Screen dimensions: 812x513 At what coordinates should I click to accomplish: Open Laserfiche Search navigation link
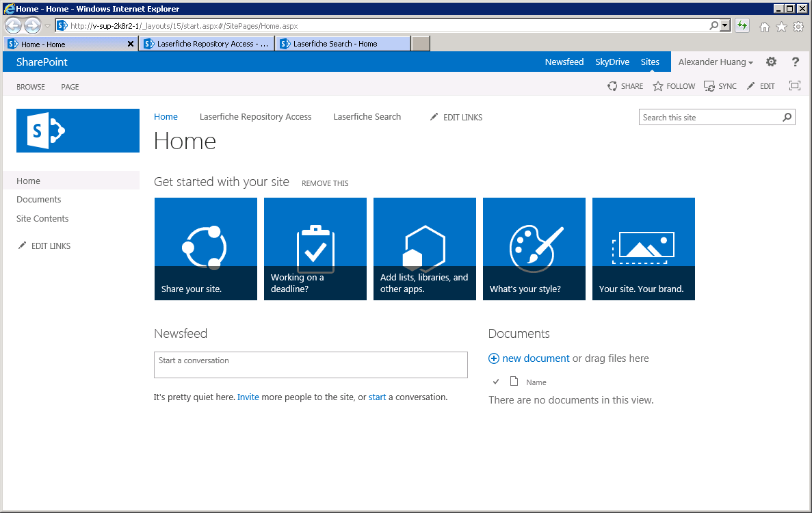[x=367, y=116]
